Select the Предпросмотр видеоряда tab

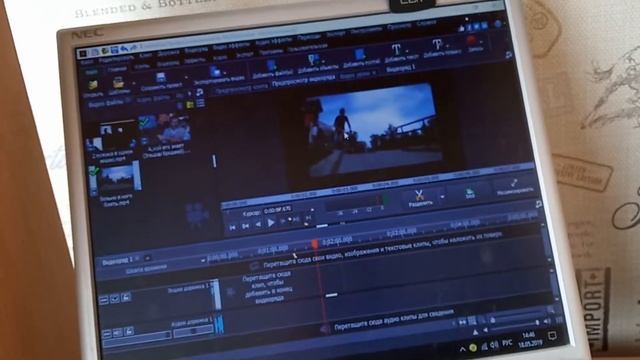303,81
